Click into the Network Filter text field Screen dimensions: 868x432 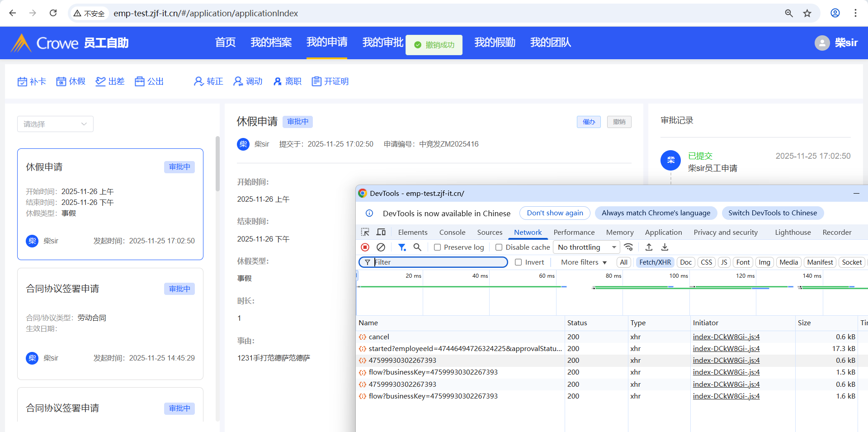pyautogui.click(x=439, y=262)
